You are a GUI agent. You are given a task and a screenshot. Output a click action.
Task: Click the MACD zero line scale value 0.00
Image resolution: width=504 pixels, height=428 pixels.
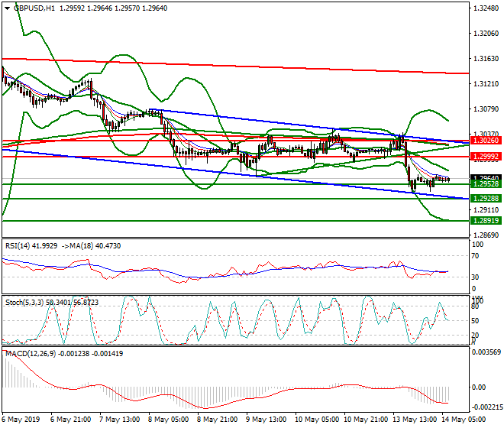479,387
